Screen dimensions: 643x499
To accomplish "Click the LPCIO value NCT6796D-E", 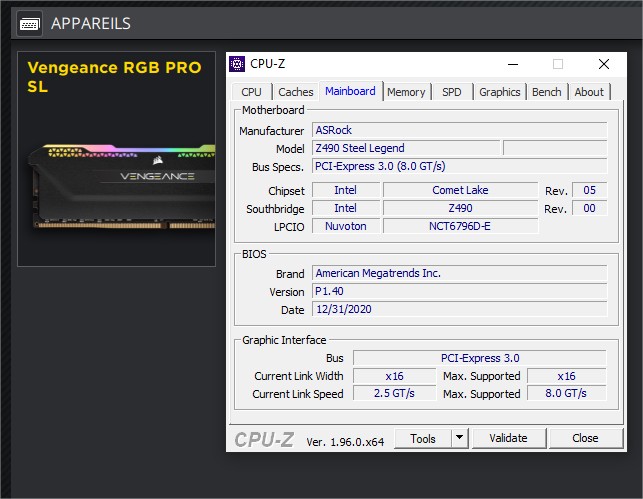I will [460, 226].
